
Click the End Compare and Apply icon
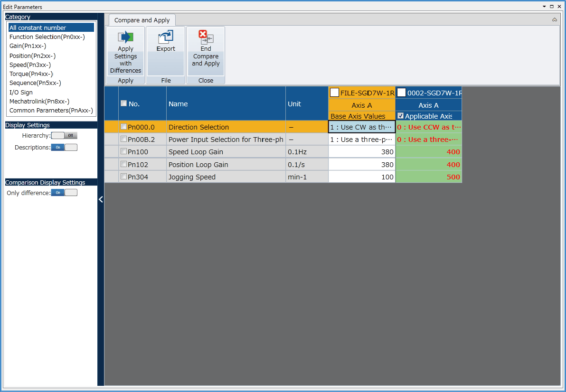[x=206, y=37]
